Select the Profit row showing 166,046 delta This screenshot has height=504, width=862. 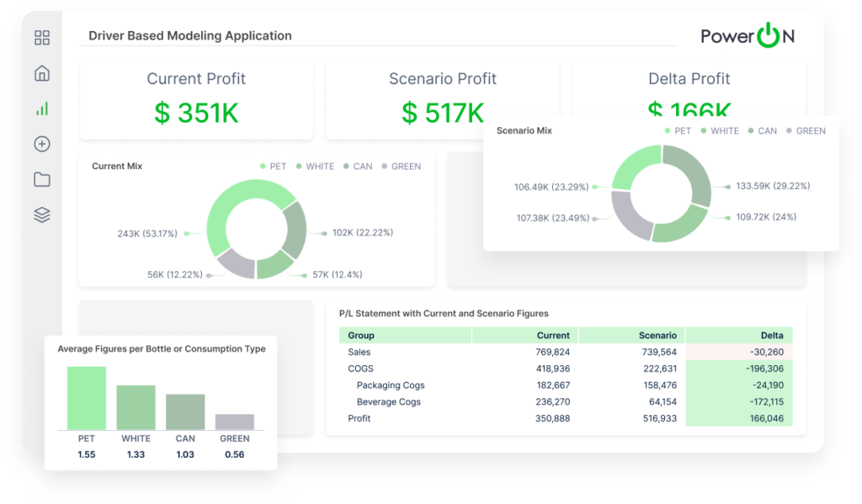pos(359,418)
